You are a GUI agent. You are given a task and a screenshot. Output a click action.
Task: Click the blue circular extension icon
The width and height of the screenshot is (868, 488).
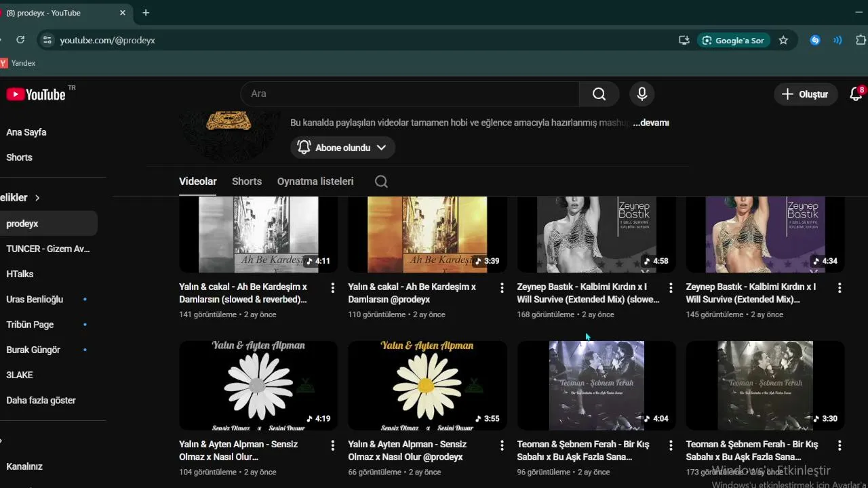click(x=815, y=40)
